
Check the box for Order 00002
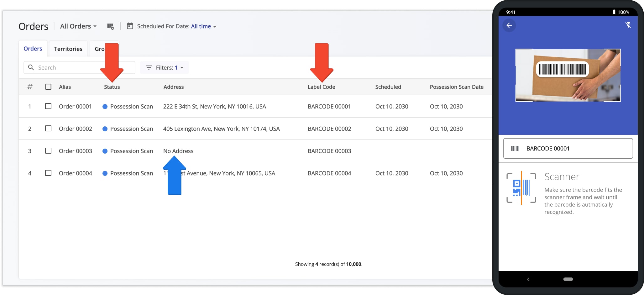click(x=48, y=129)
